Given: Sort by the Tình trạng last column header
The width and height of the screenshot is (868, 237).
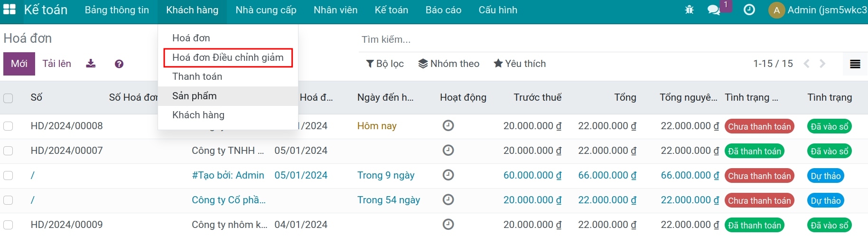Looking at the screenshot, I should [830, 97].
